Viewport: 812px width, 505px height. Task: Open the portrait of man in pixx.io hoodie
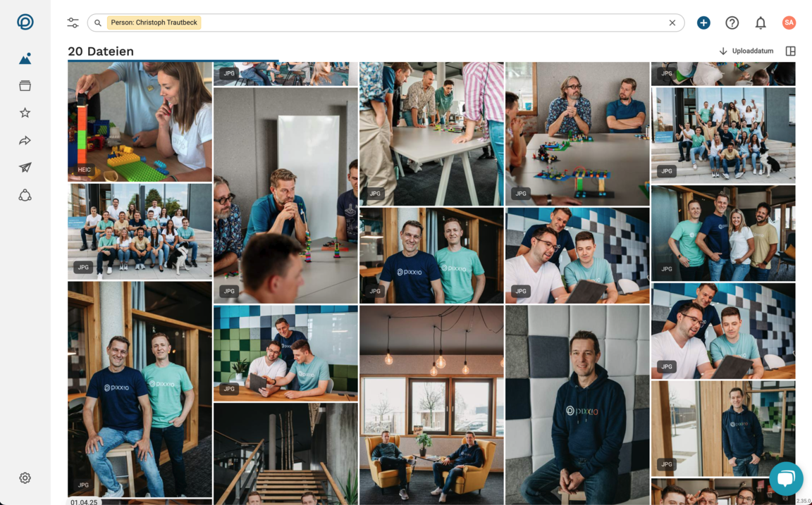577,405
